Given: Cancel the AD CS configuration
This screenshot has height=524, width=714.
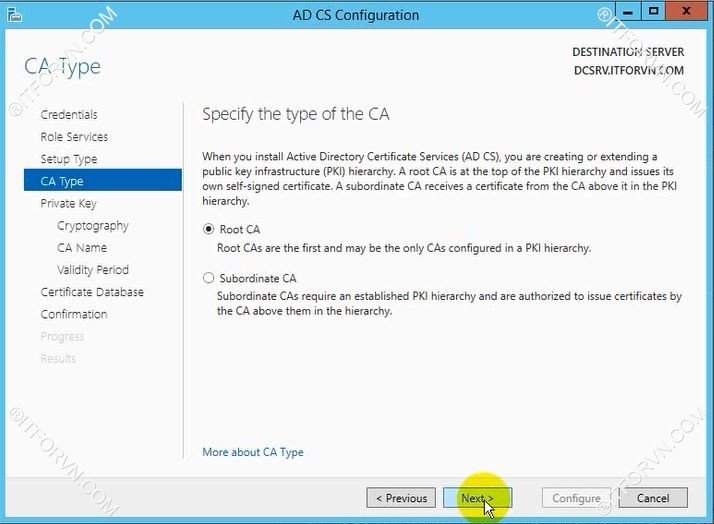Looking at the screenshot, I should click(653, 498).
